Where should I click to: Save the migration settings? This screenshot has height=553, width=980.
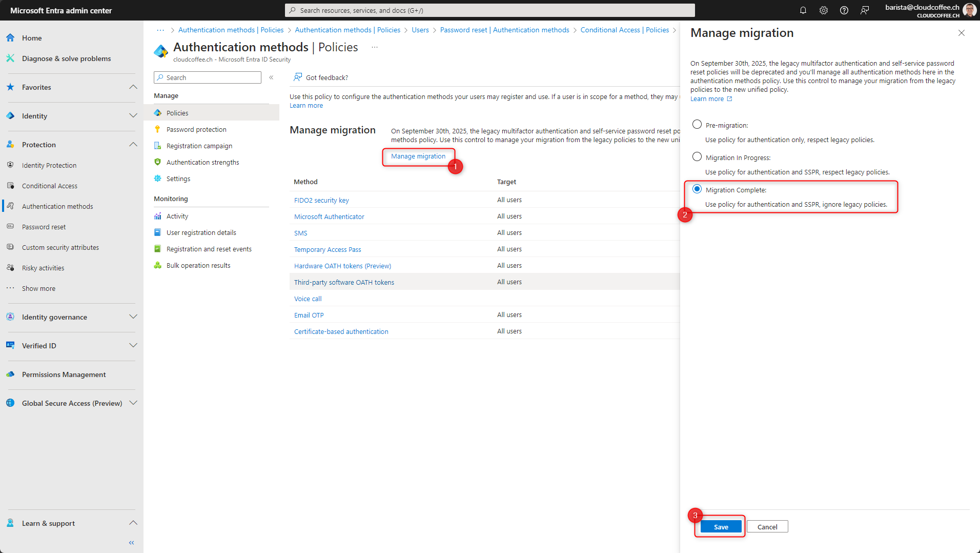coord(720,526)
